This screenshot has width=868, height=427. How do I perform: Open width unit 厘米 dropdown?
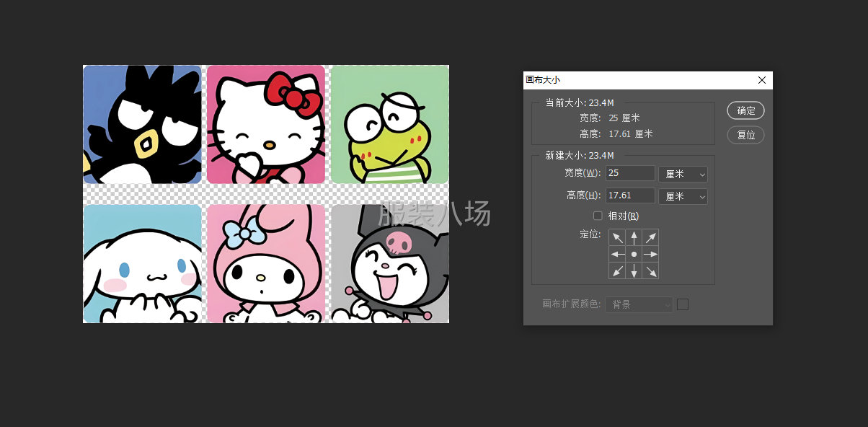coord(683,174)
